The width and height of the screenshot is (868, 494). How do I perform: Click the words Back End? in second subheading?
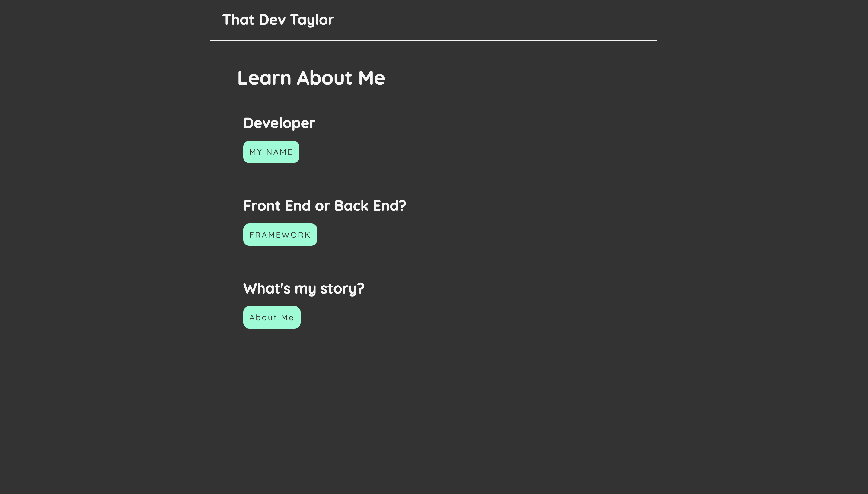(370, 206)
